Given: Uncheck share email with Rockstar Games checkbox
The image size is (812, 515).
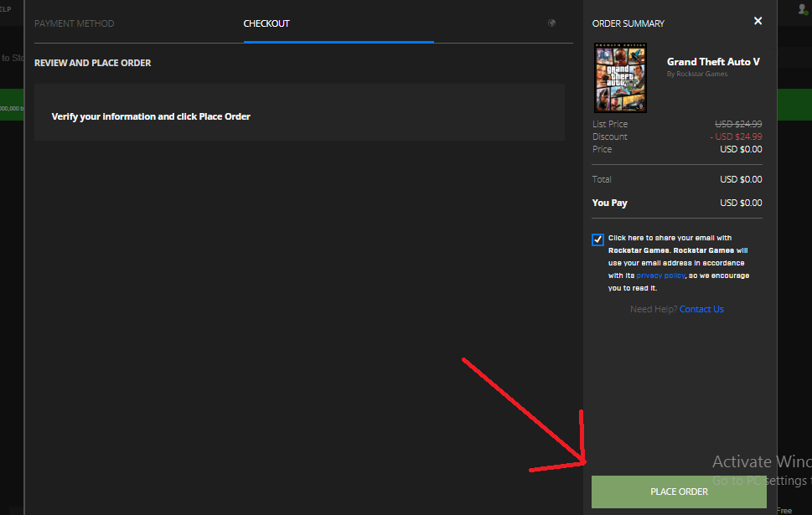Looking at the screenshot, I should click(597, 239).
